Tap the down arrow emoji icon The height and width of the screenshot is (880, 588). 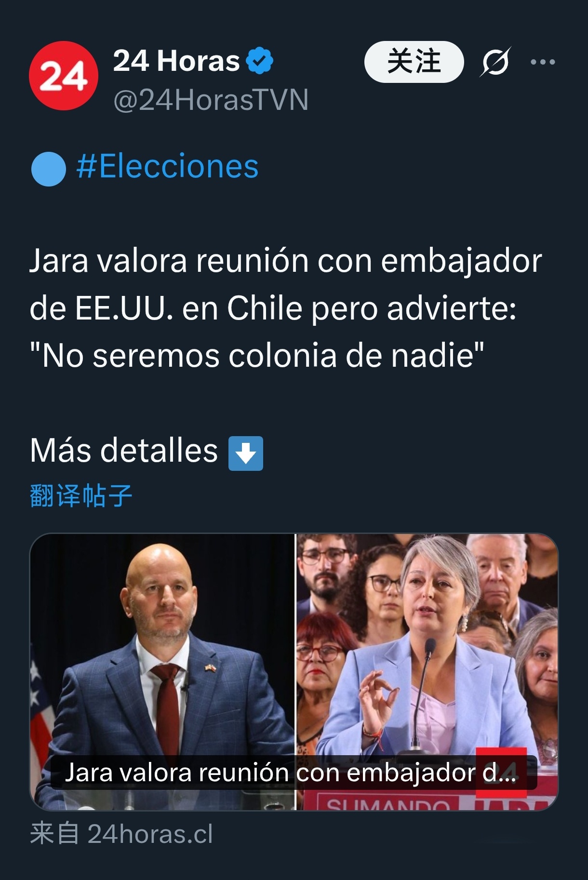(x=246, y=453)
